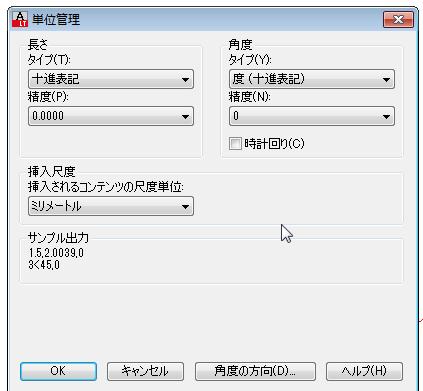Click the 挿入されるコンテンツの尺度単位 label

[x=106, y=187]
